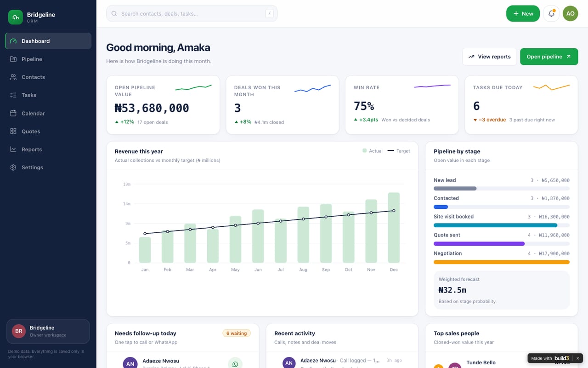
Task: Click the New lead stage progress bar
Action: 502,189
